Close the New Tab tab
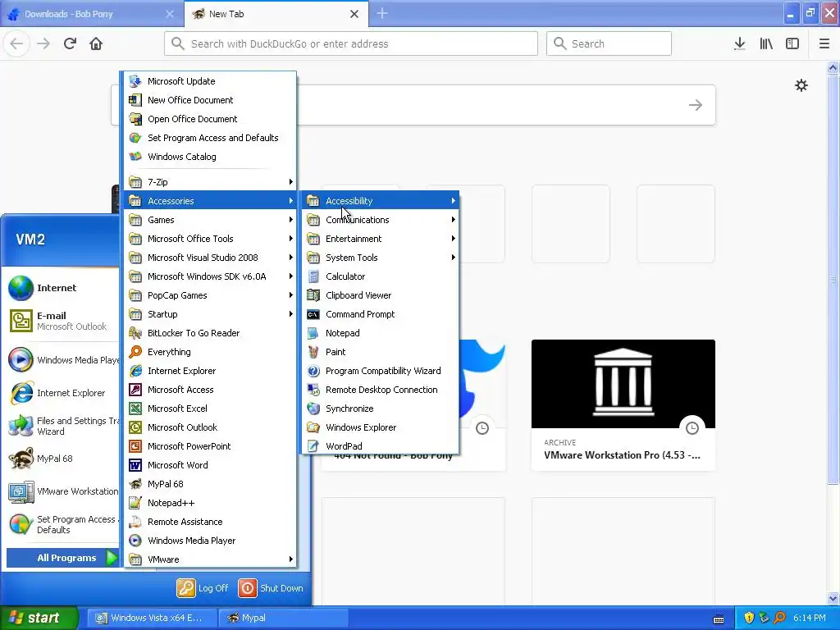The width and height of the screenshot is (840, 630). click(x=354, y=14)
